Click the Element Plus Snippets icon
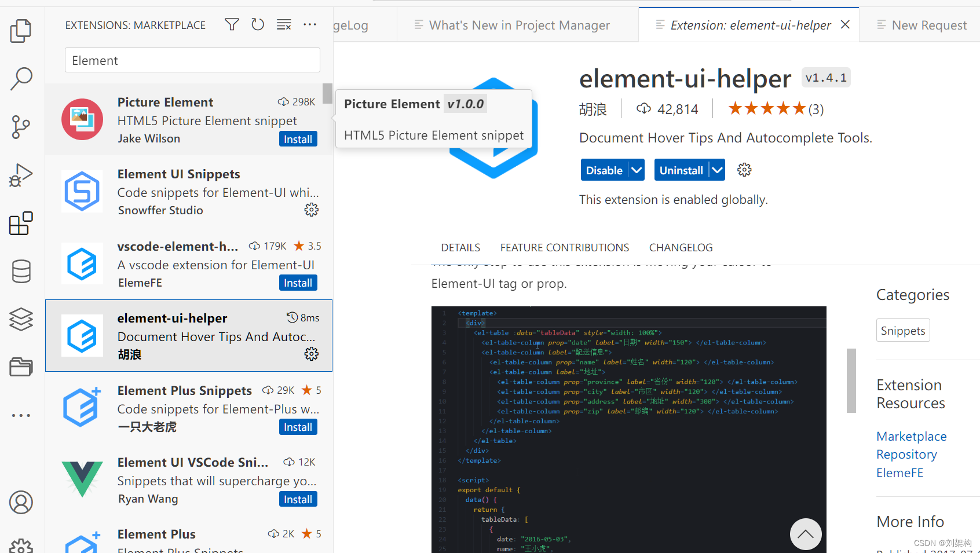The width and height of the screenshot is (980, 553). (x=82, y=407)
